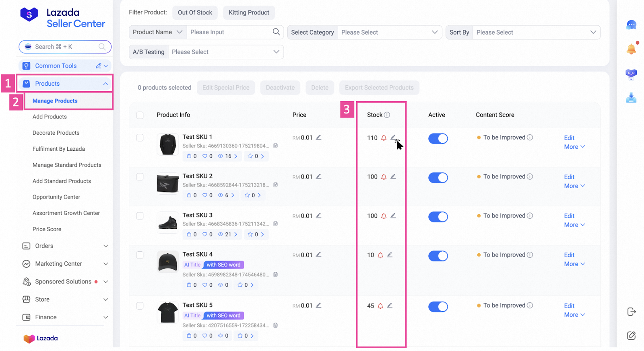Click AI Title tag on Test SKU 4
The image size is (644, 351).
(192, 265)
